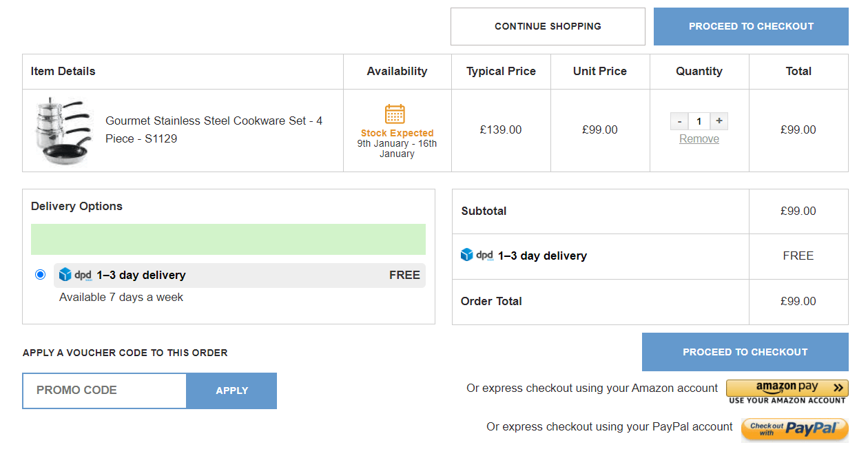This screenshot has height=467, width=868.
Task: Click the plus icon to increase quantity
Action: (719, 121)
